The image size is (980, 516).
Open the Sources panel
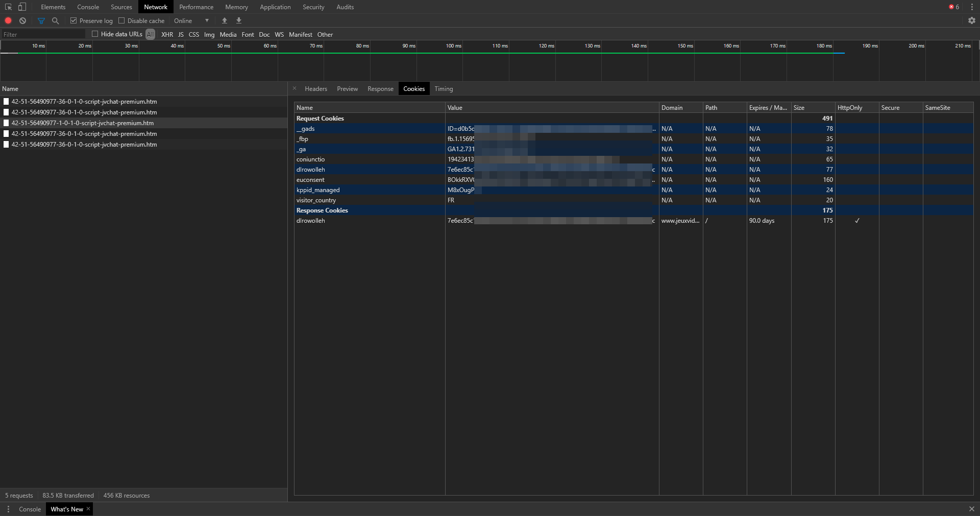pos(121,7)
